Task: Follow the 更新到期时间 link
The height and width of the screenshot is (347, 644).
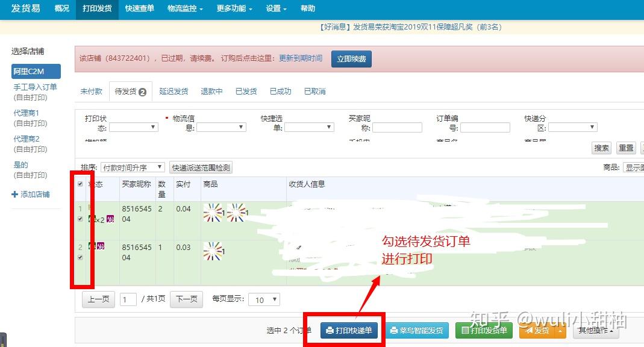Action: point(301,58)
